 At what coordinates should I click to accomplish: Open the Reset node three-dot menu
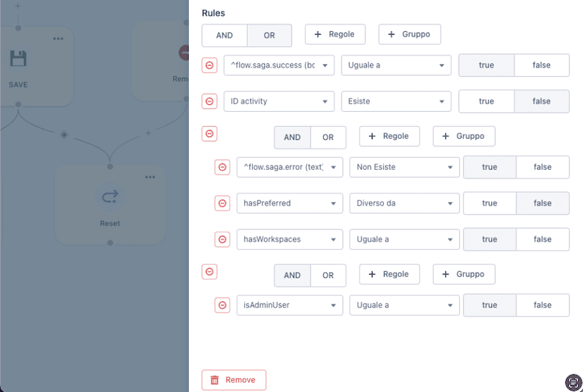[150, 177]
